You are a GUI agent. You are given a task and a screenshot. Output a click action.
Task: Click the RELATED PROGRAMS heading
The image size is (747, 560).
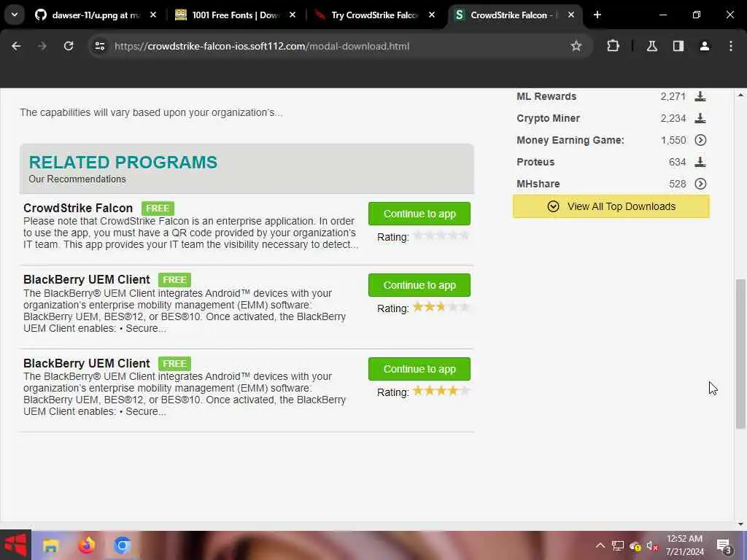coord(123,163)
